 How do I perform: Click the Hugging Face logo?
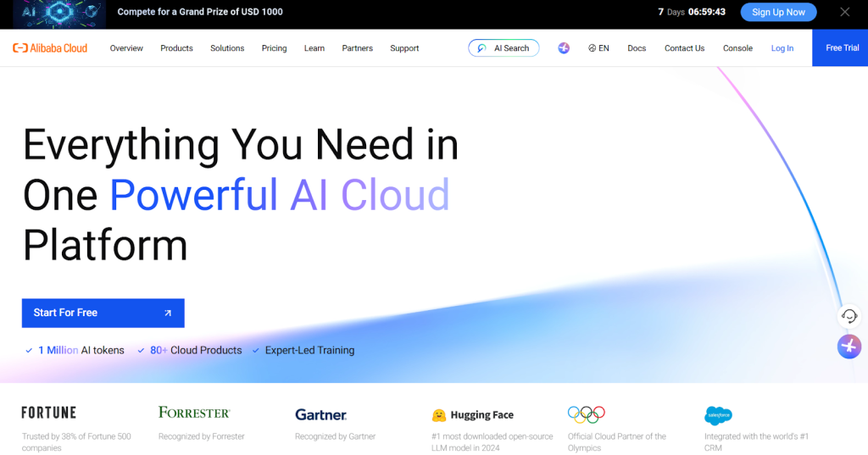click(473, 415)
